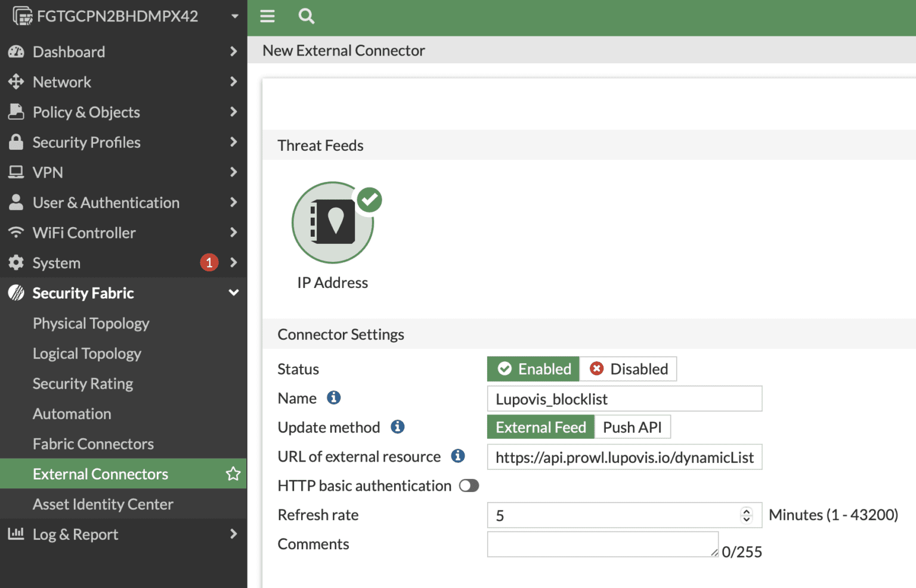The width and height of the screenshot is (916, 588).
Task: Click the VPN monitor icon
Action: pos(16,172)
